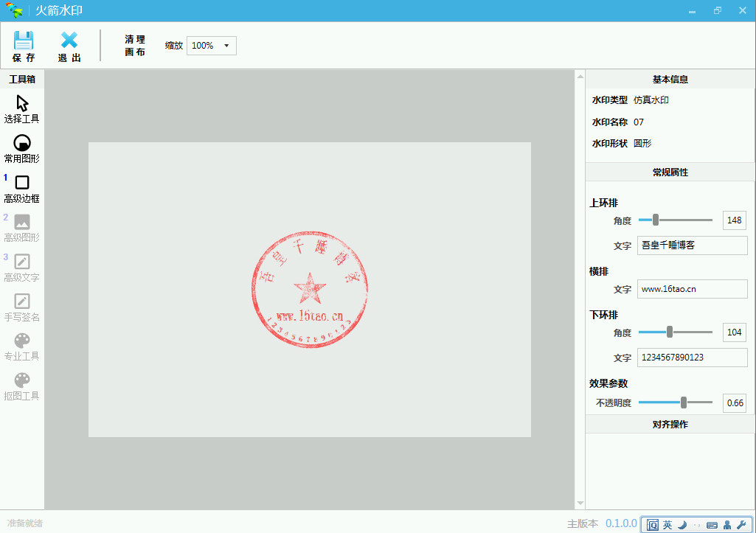
Task: Click the Save (保存) floppy disk icon
Action: click(x=24, y=41)
